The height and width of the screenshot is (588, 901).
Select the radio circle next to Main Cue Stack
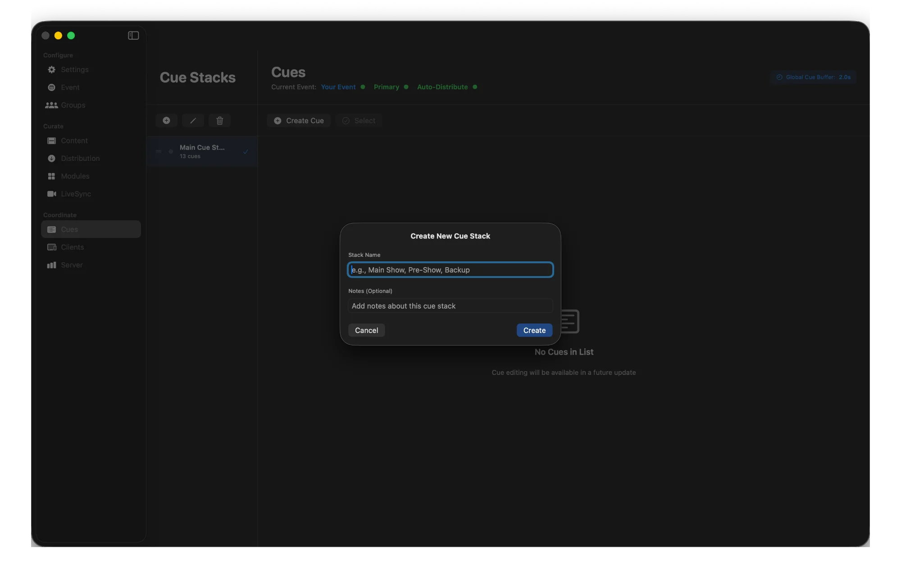171,152
